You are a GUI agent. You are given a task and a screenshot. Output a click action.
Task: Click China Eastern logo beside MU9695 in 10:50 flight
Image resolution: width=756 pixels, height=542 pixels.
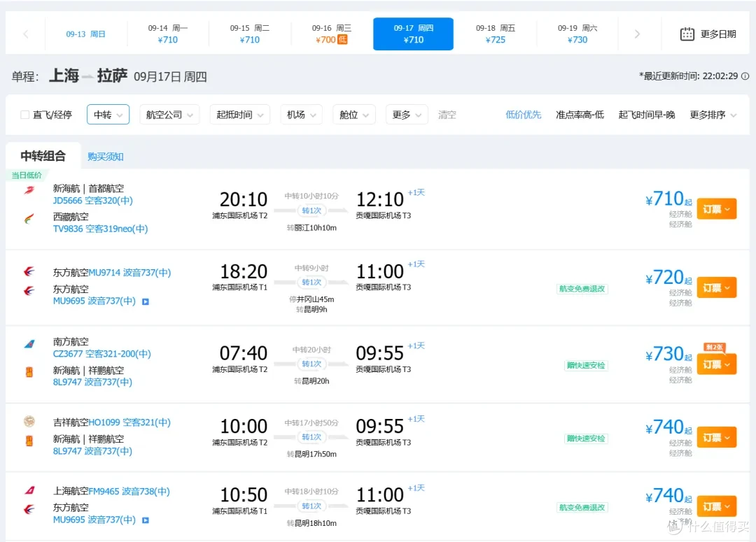[x=29, y=509]
